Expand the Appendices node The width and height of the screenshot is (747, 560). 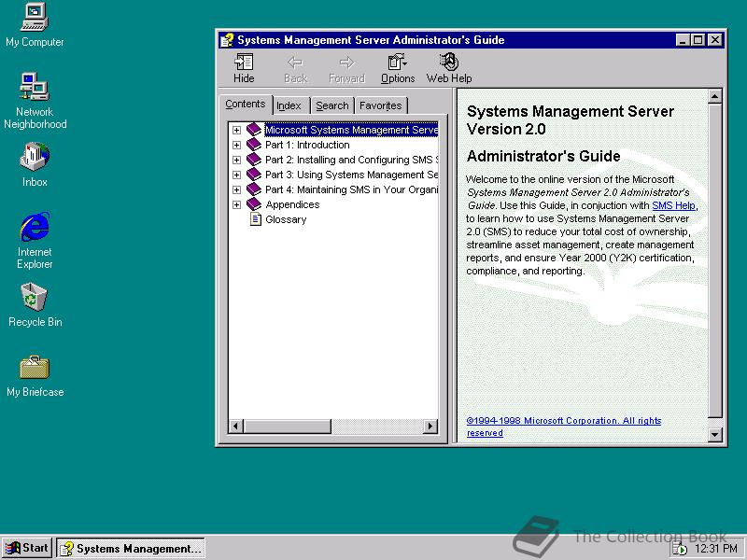(x=236, y=204)
